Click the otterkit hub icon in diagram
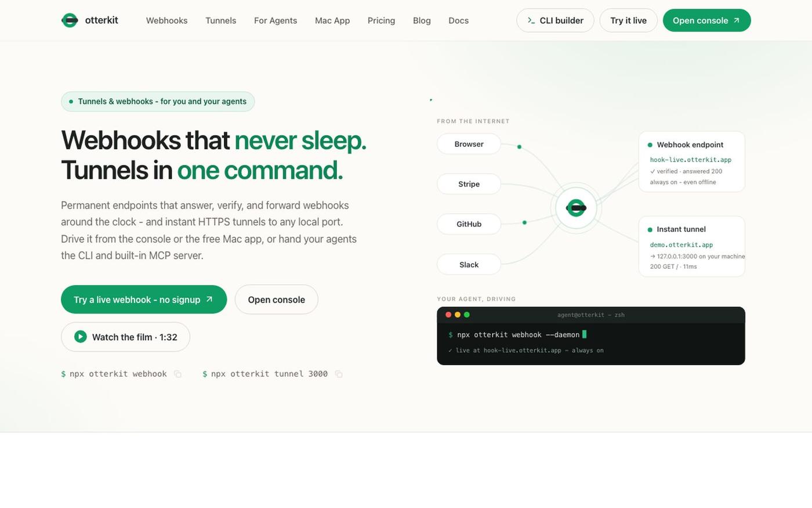The image size is (812, 508). click(x=576, y=207)
